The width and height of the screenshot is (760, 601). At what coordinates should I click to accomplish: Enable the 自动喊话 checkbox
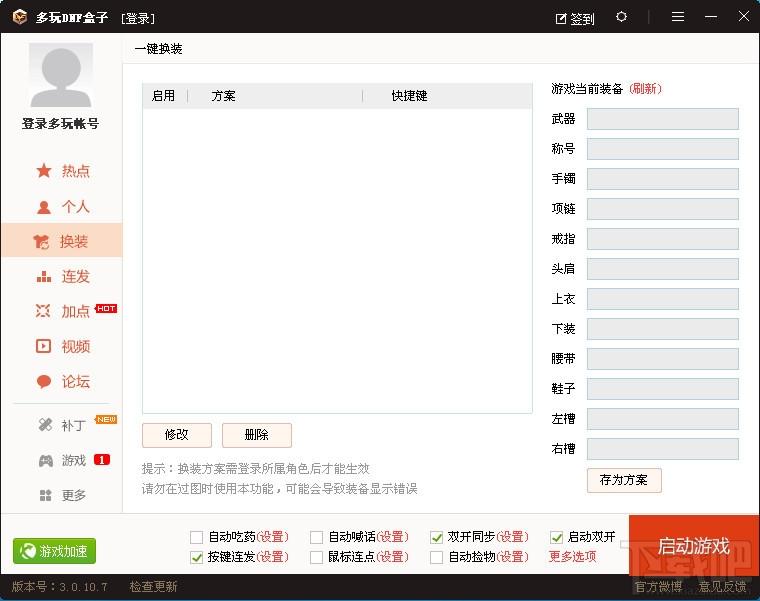coord(317,537)
